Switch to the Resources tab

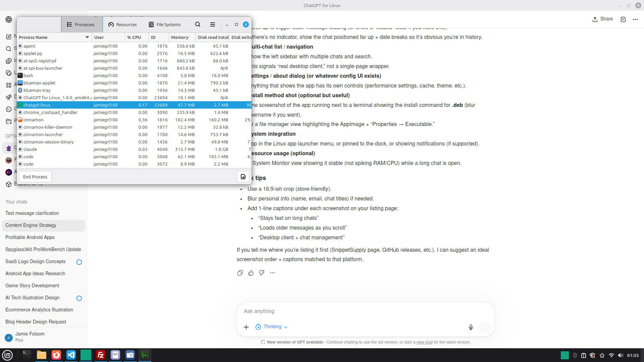[122, 24]
